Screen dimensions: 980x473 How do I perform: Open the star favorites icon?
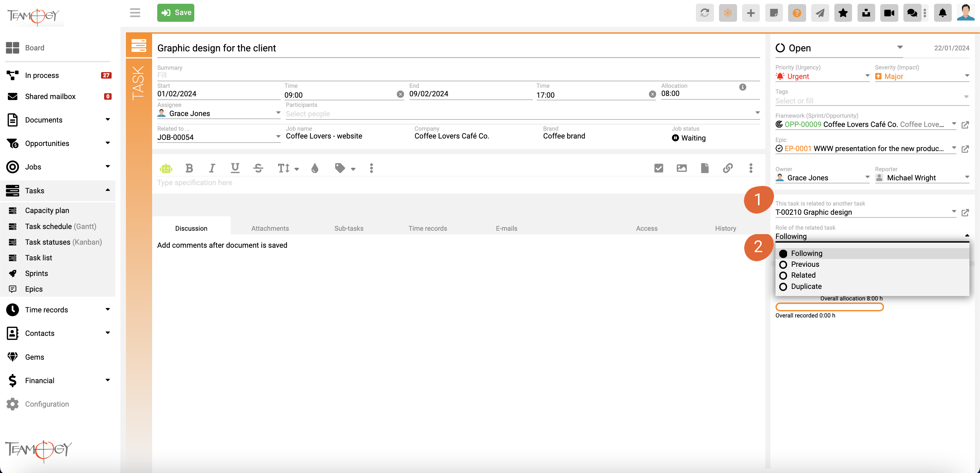coord(843,13)
